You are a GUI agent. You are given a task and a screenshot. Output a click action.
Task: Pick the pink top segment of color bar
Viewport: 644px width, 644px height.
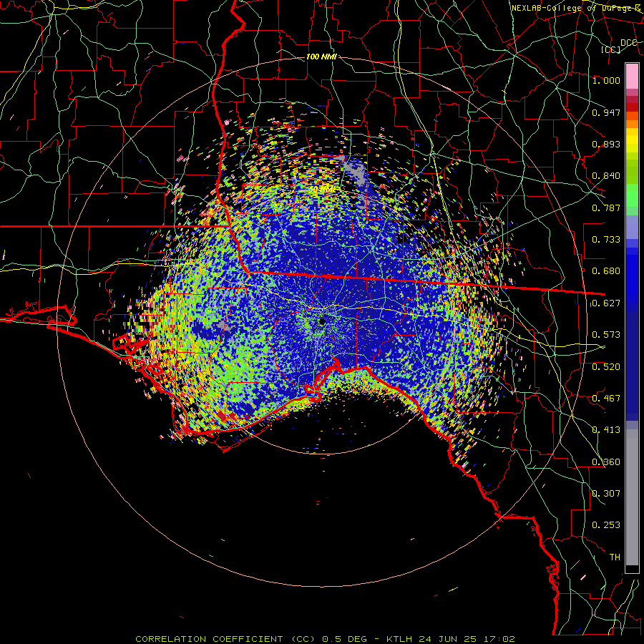pyautogui.click(x=632, y=76)
